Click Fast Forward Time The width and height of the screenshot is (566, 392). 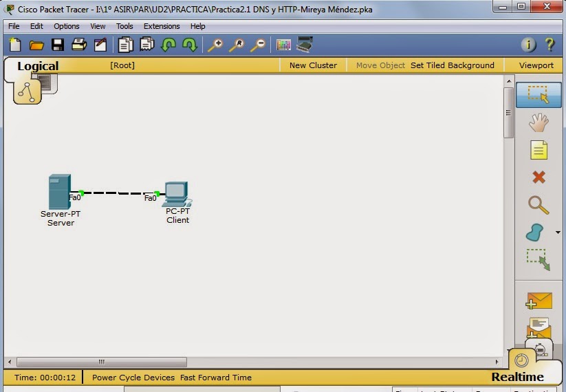216,378
